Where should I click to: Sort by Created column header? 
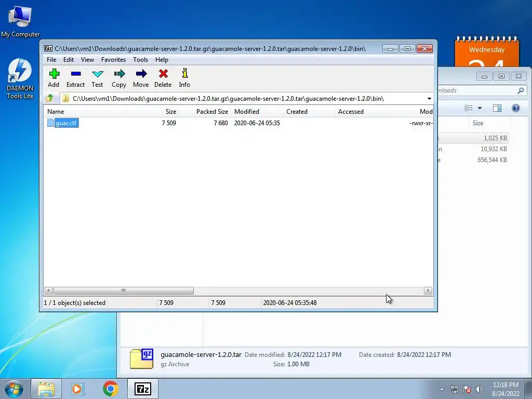pyautogui.click(x=309, y=112)
